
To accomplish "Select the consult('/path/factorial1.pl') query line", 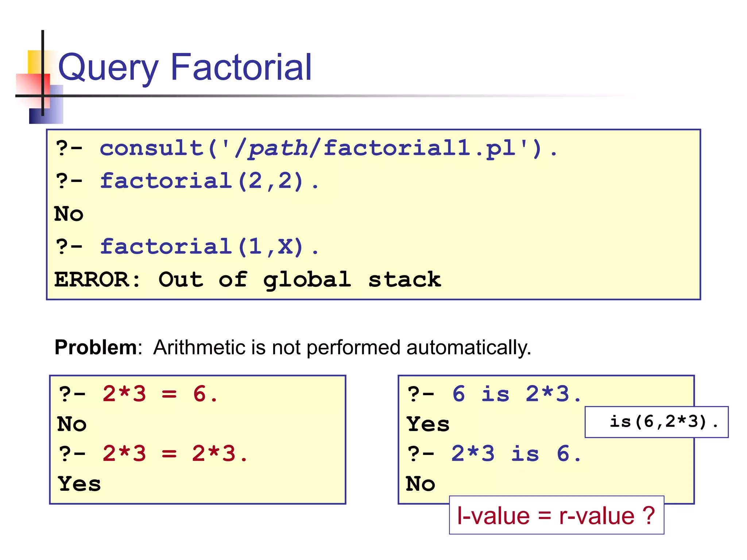I will tap(306, 148).
